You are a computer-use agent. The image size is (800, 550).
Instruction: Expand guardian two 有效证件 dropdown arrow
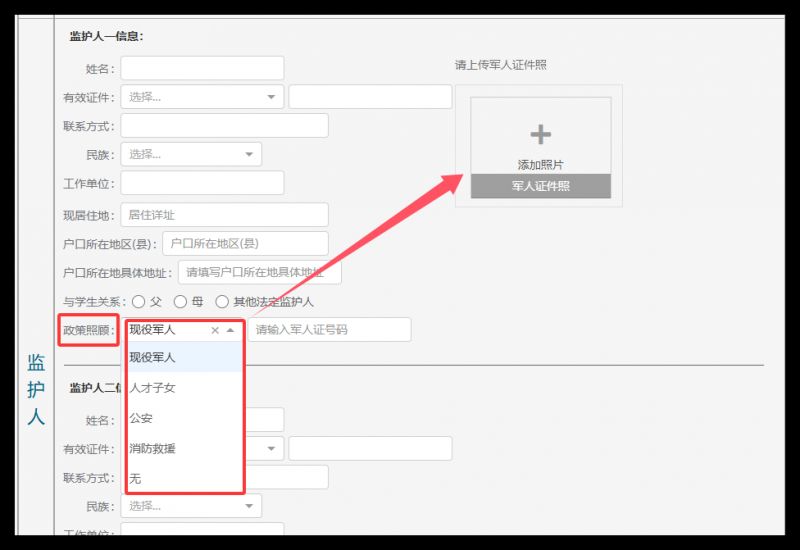(271, 449)
